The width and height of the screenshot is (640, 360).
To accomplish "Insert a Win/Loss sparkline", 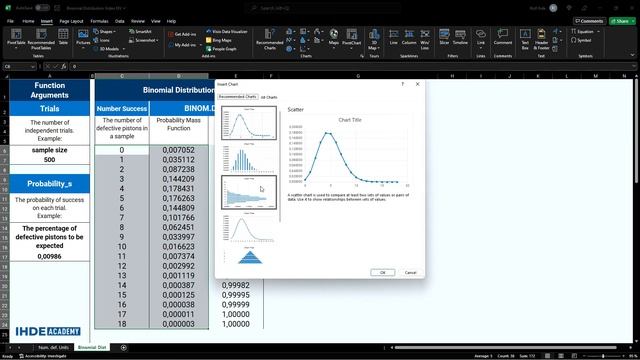I will point(425,38).
